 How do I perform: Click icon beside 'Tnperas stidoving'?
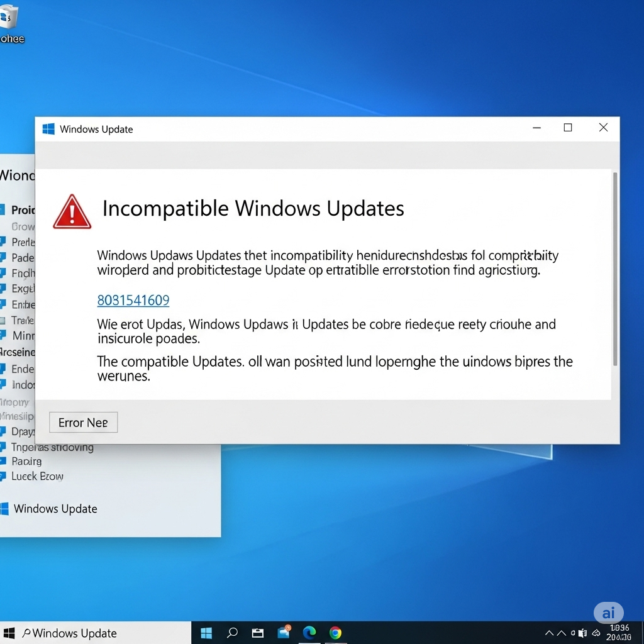pyautogui.click(x=3, y=446)
